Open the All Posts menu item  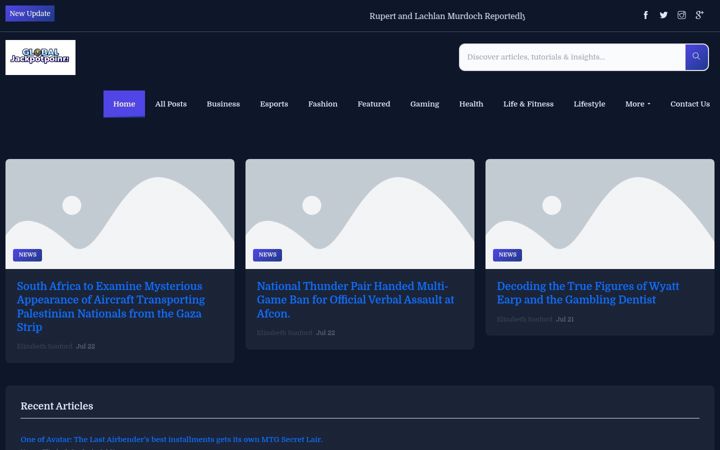coord(171,104)
